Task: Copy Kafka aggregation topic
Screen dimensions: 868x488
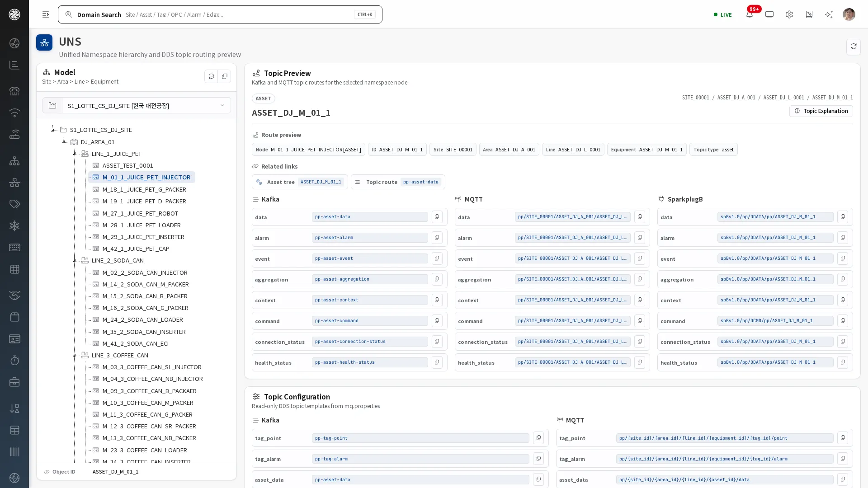Action: pos(437,279)
